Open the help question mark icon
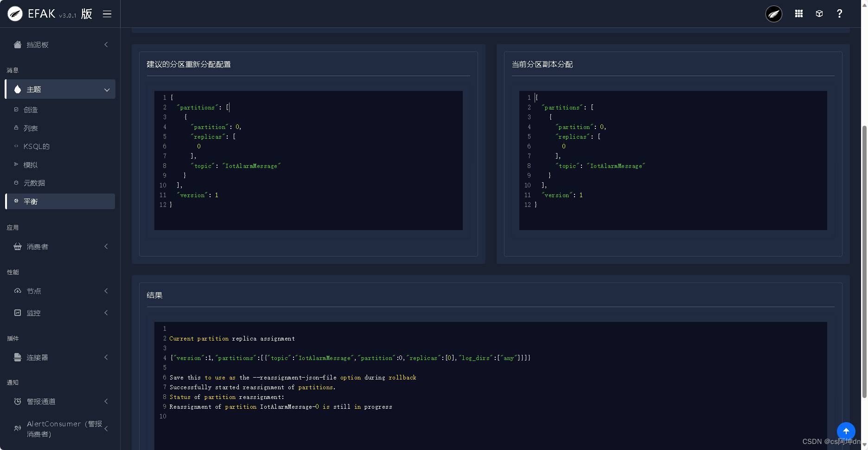Screen dimensions: 868x450 tap(839, 13)
